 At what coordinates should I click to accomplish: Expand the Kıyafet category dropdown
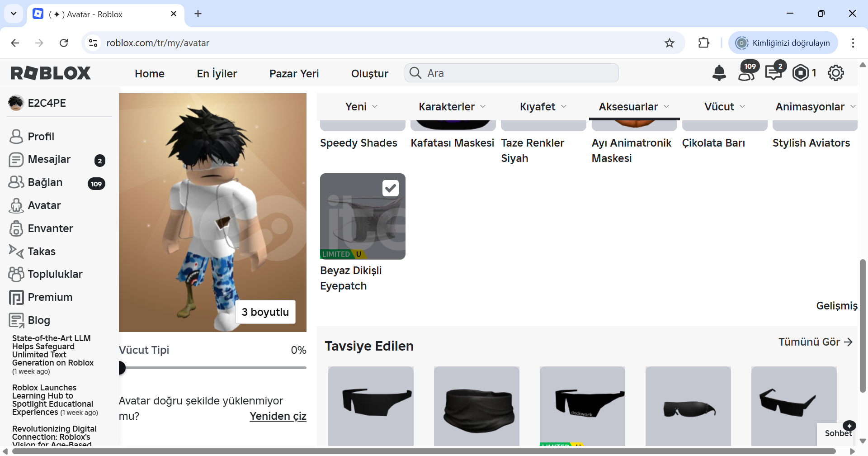coord(543,107)
